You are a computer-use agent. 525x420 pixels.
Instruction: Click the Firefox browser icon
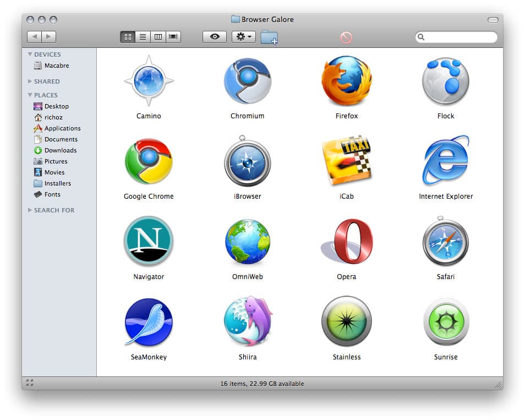(346, 81)
